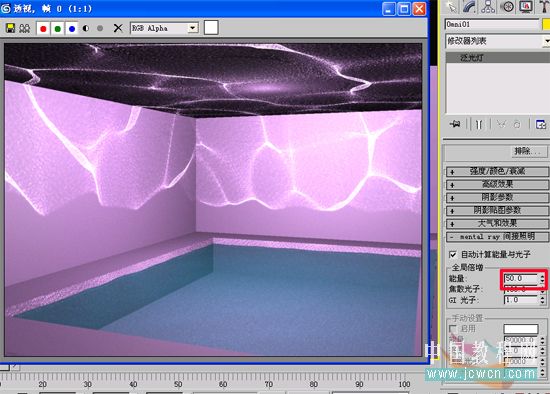Click the GI 光子 spinner arrows

[x=542, y=300]
